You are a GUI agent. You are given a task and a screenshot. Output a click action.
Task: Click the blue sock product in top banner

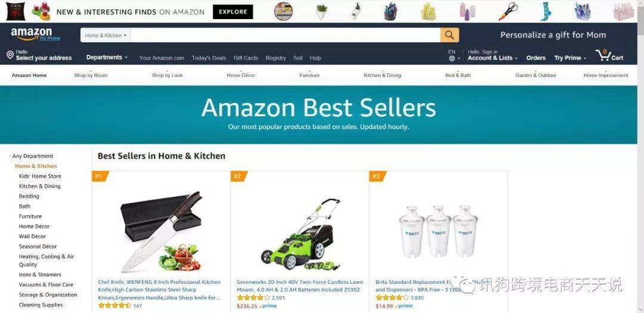coord(546,11)
